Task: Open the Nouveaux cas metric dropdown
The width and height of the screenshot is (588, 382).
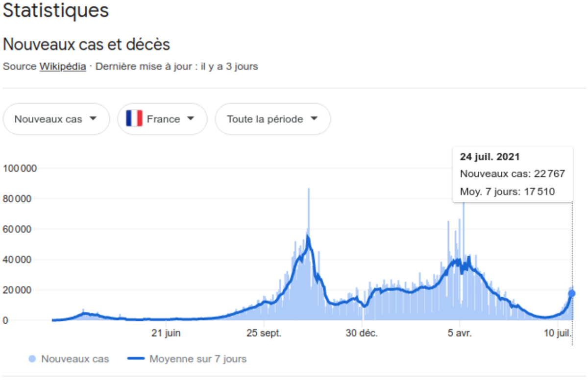Action: [x=56, y=119]
